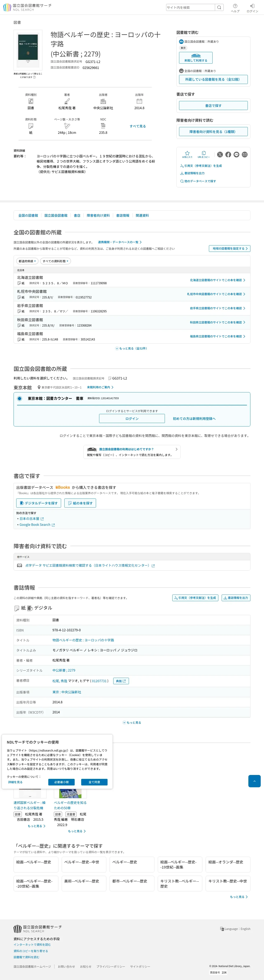Click デジタルデータを探す button
Image resolution: width=264 pixels, height=980 pixels.
pos(38,503)
